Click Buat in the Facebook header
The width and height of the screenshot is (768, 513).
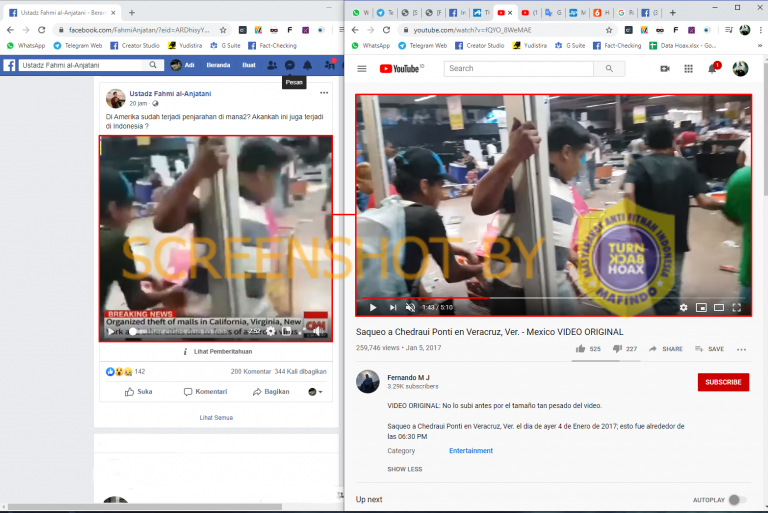coord(248,65)
